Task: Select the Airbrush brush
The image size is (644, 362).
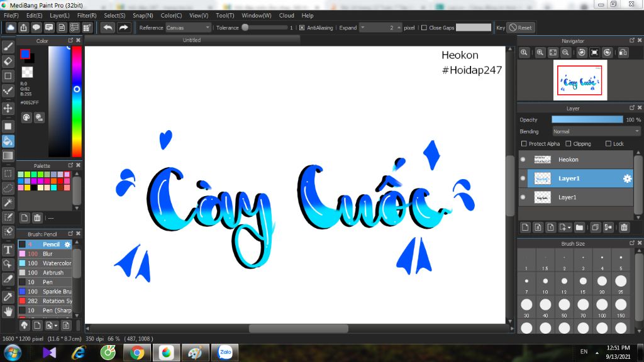Action: click(x=45, y=273)
